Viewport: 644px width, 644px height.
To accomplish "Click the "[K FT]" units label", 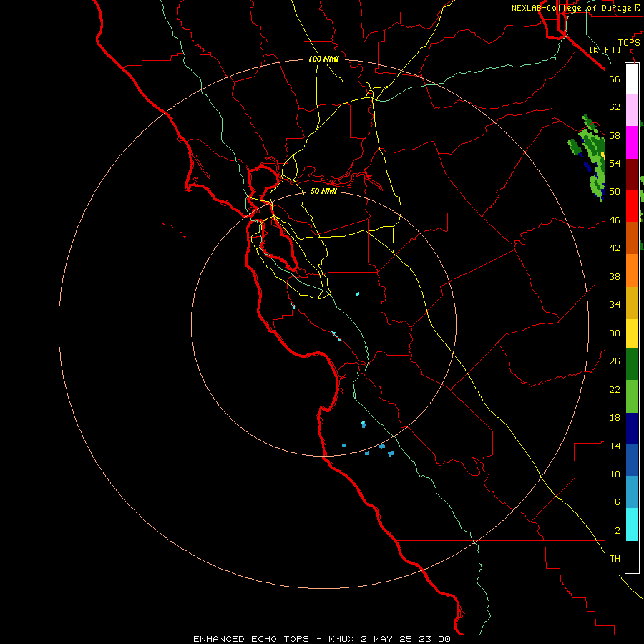I will 605,49.
